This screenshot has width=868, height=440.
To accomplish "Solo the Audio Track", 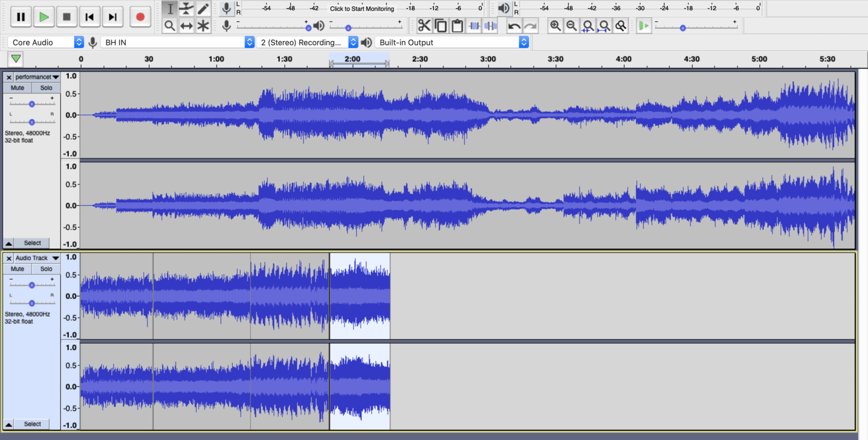I will point(46,269).
